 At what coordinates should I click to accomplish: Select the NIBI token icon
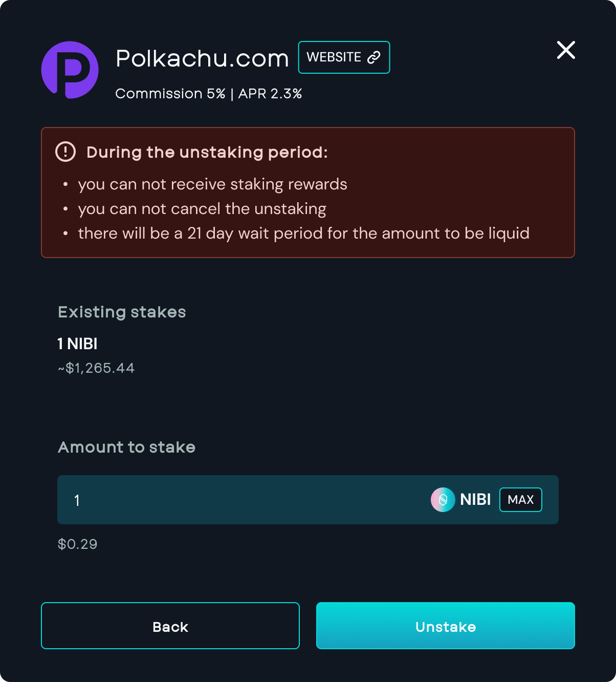pos(442,499)
